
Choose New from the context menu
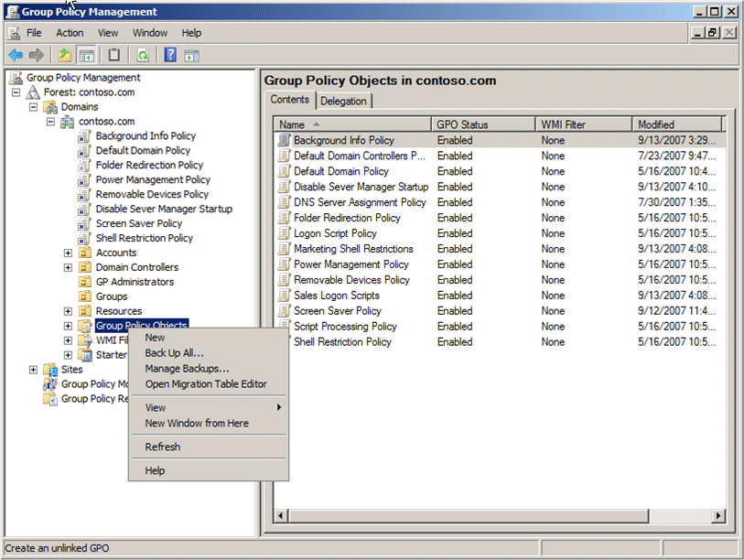156,338
